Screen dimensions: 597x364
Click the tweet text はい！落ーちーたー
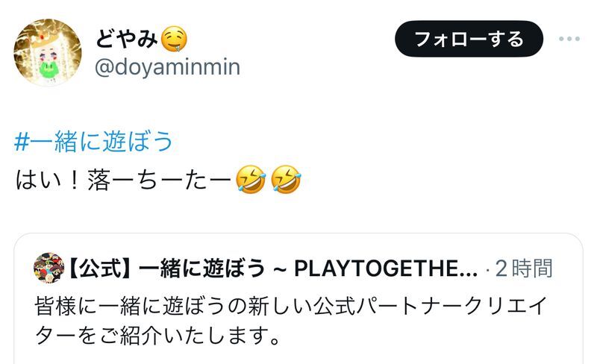[x=123, y=180]
